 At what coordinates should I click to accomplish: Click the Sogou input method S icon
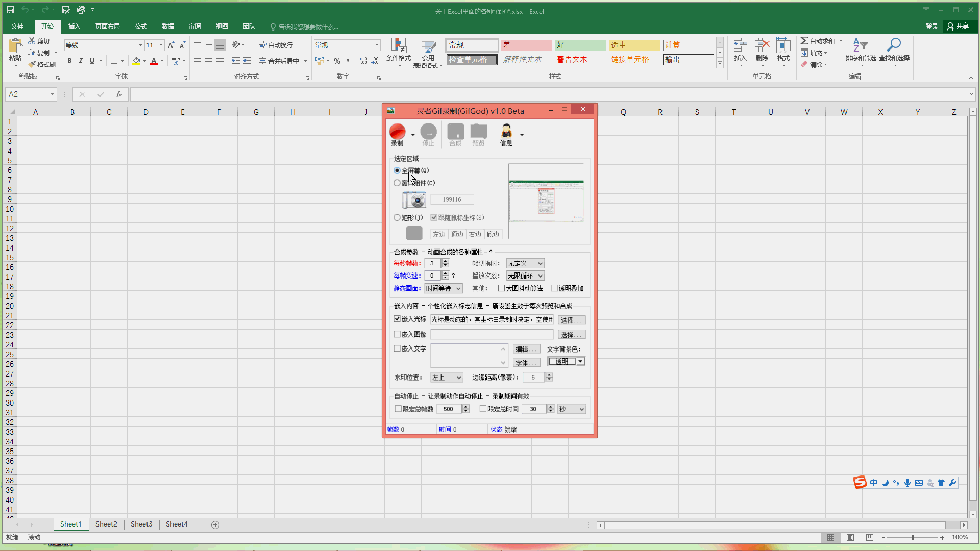tap(860, 483)
